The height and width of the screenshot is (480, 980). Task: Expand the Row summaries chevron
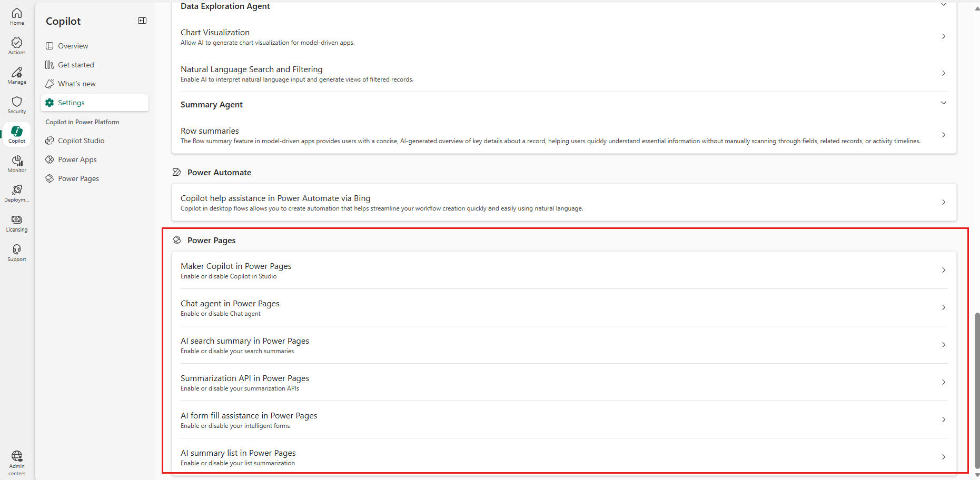[x=944, y=135]
